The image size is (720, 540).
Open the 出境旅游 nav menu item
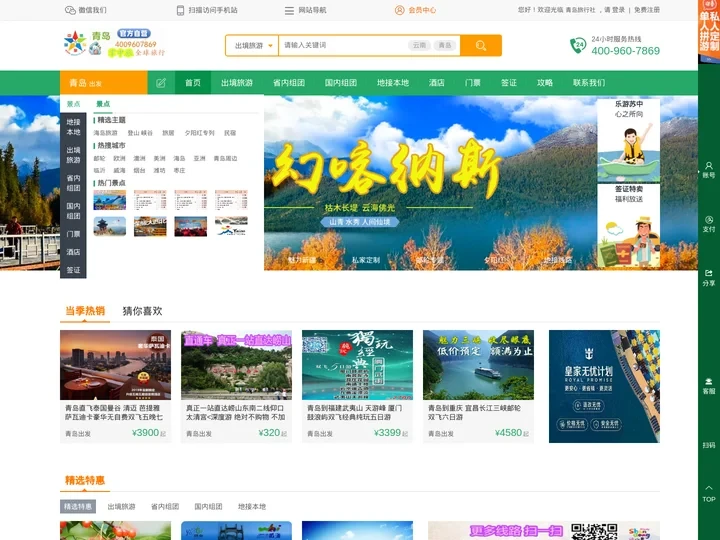pyautogui.click(x=237, y=83)
